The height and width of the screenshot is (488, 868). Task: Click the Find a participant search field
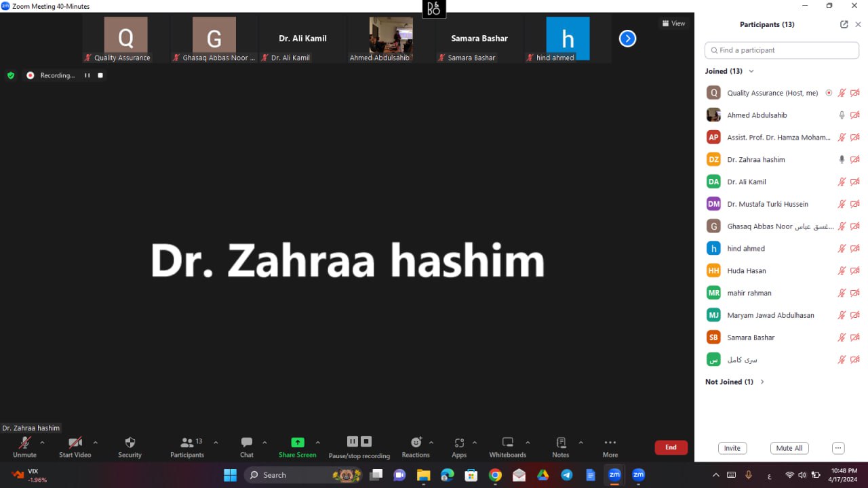coord(782,50)
